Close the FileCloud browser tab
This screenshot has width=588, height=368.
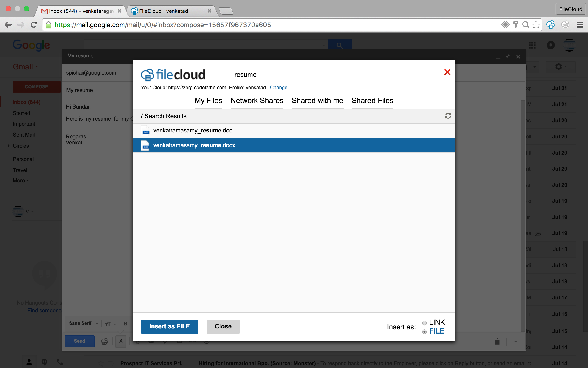pyautogui.click(x=209, y=11)
